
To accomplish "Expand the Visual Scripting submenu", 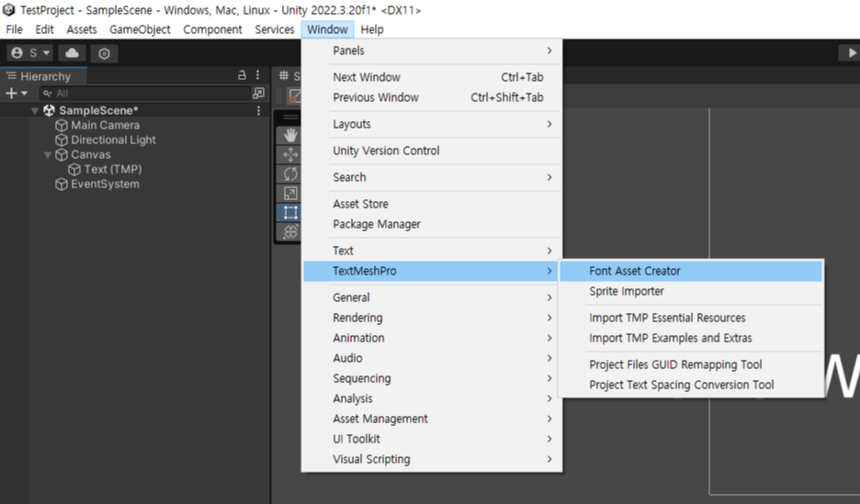I will pyautogui.click(x=432, y=460).
